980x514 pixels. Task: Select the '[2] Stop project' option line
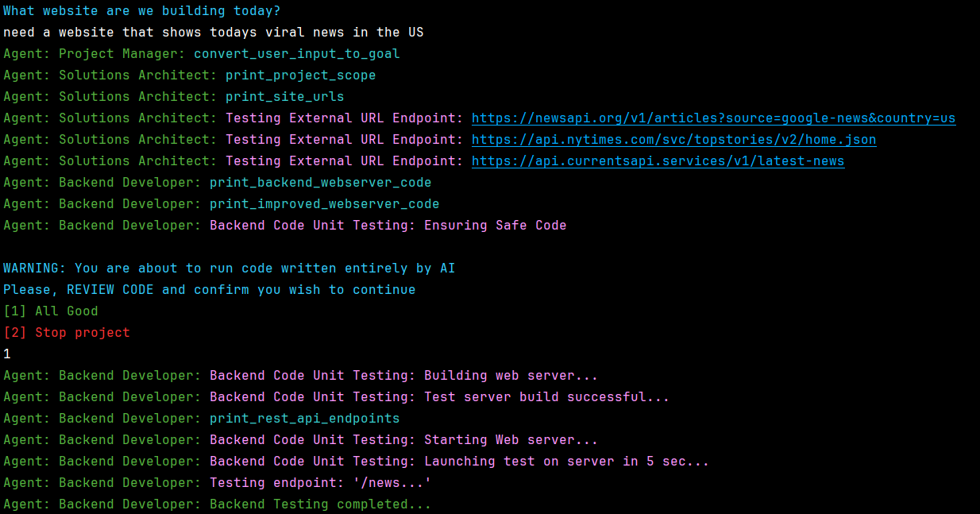67,333
